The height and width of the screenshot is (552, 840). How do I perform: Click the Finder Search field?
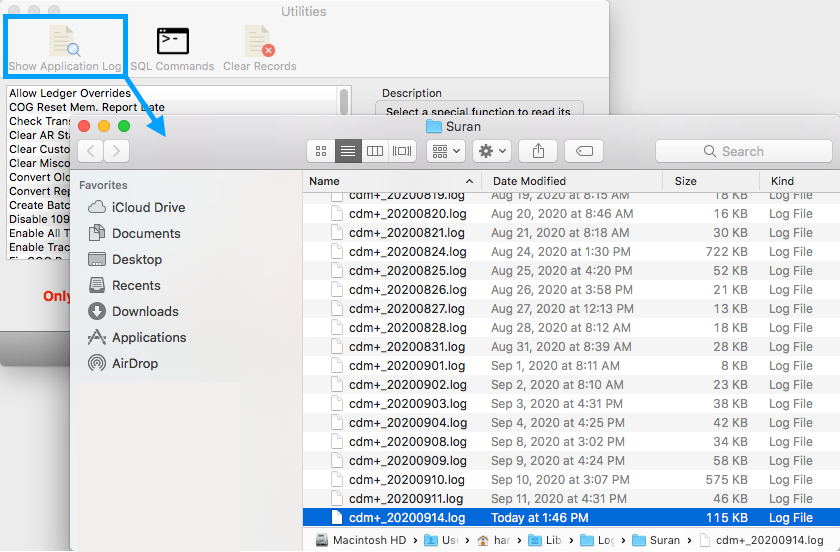click(x=743, y=151)
